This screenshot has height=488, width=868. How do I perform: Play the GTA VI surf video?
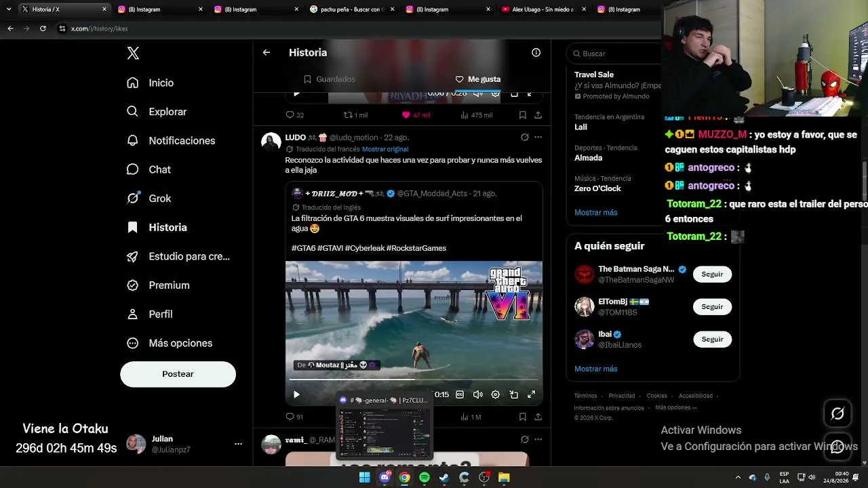pos(296,394)
